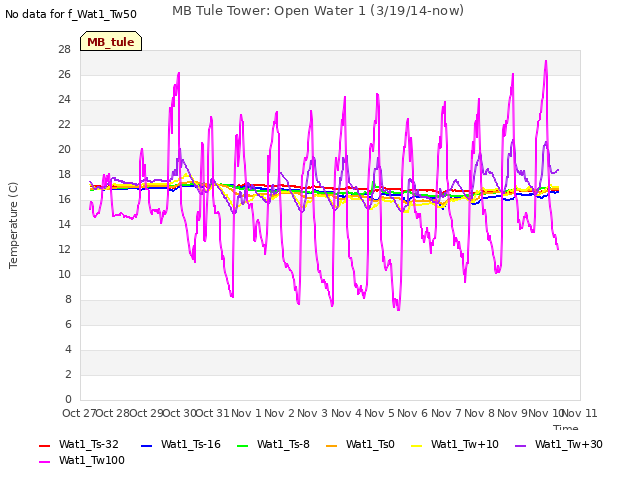Screen dimensions: 640x480
Task: Click the magenta Wat1_Tw100 legend swatch
Action: [x=44, y=462]
